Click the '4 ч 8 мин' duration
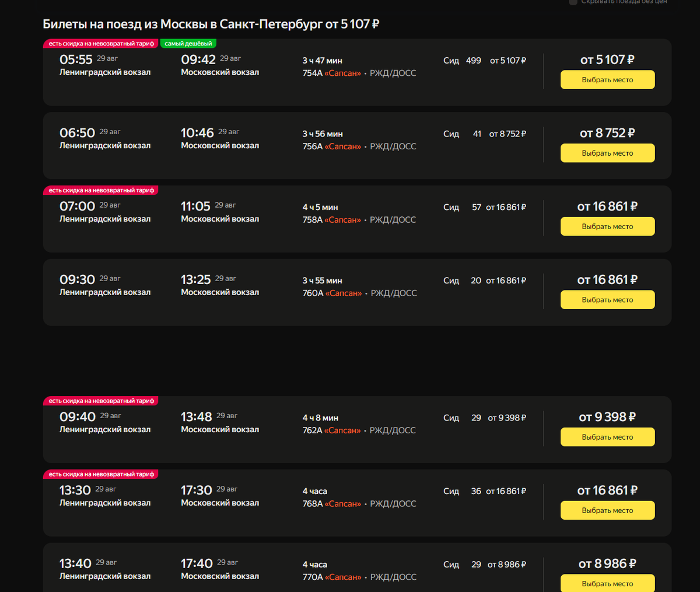Image resolution: width=700 pixels, height=592 pixels. [x=320, y=418]
